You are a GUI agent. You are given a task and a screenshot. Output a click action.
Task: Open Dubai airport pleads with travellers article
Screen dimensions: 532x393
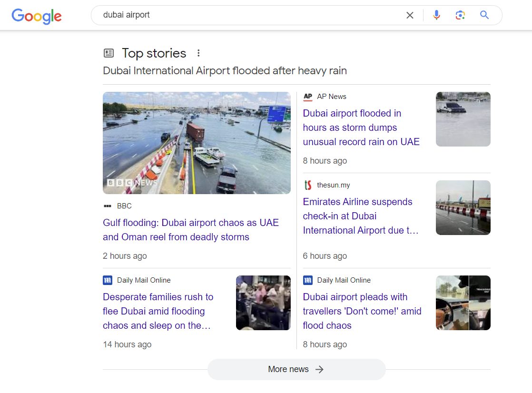pyautogui.click(x=362, y=311)
